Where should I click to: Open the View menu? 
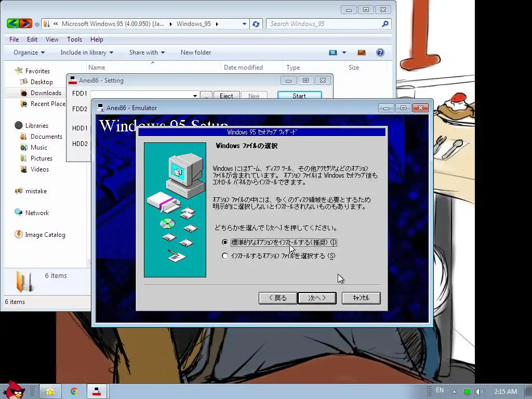point(52,39)
